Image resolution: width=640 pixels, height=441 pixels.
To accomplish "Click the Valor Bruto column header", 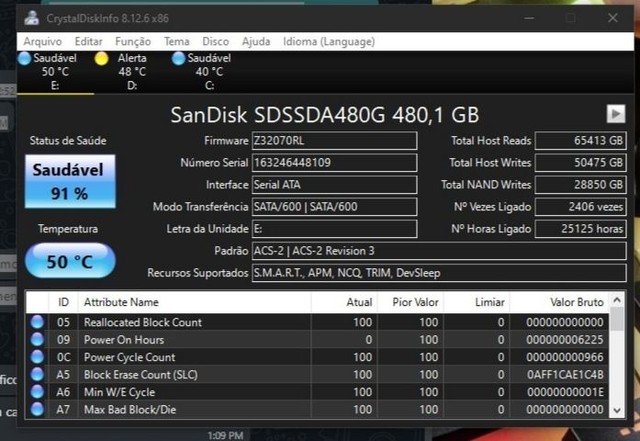I will 559,302.
